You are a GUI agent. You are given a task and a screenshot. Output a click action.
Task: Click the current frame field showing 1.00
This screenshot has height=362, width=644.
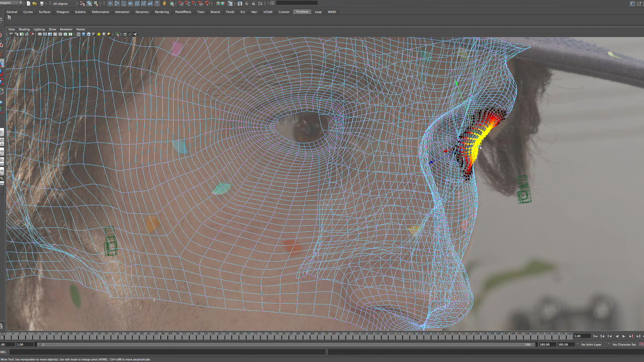tap(582, 336)
